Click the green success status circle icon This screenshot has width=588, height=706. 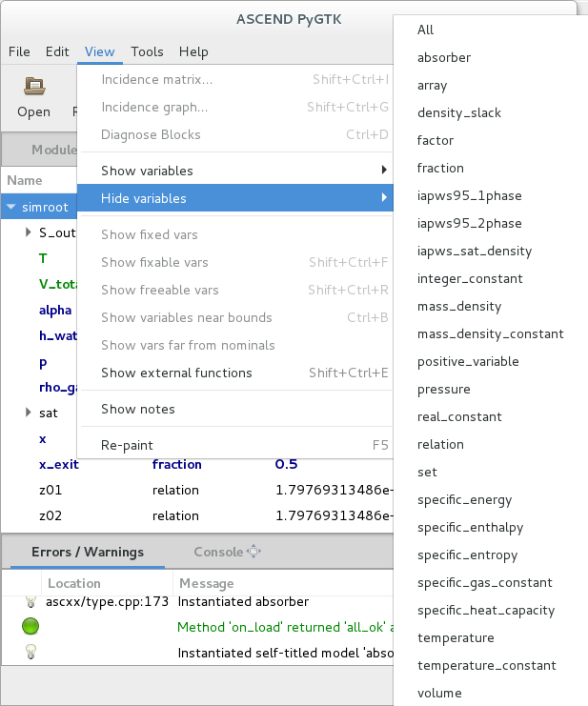click(x=30, y=627)
